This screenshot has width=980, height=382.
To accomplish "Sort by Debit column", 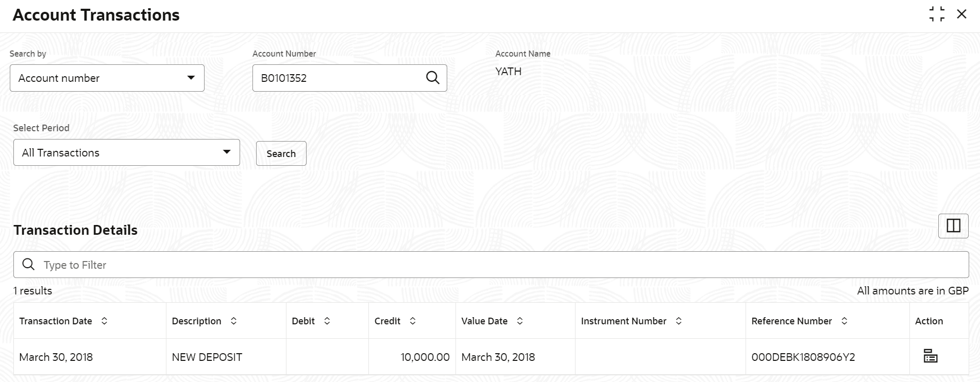I will (x=327, y=321).
